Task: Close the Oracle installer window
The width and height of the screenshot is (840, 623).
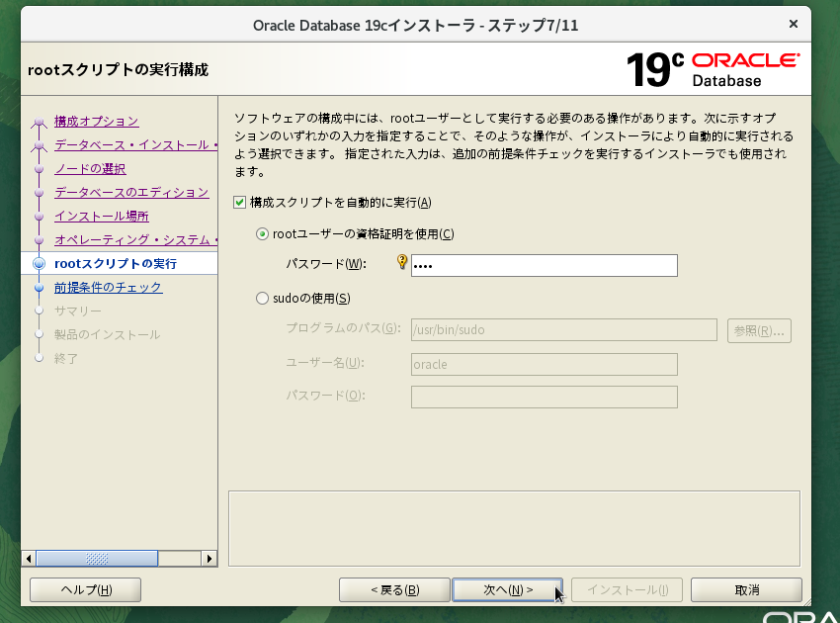Action: 794,24
